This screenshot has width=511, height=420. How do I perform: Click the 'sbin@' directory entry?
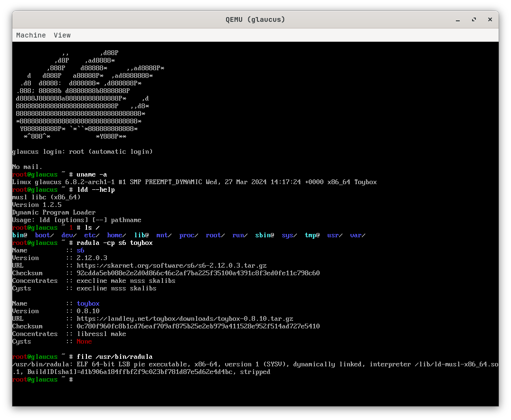click(265, 235)
